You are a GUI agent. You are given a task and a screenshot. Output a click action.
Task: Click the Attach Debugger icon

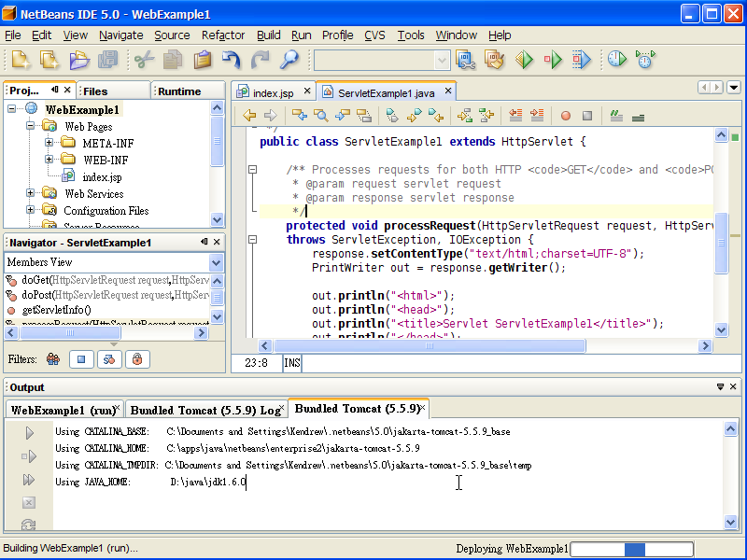582,60
